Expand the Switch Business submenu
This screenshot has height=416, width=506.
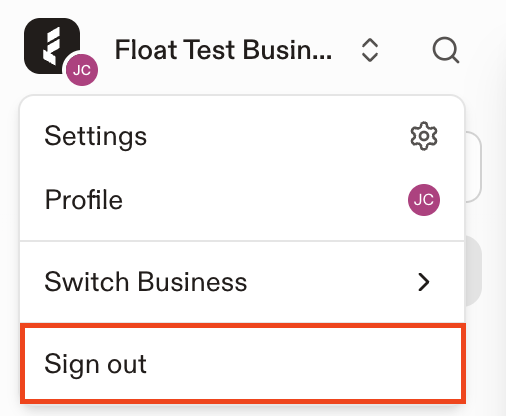click(242, 282)
